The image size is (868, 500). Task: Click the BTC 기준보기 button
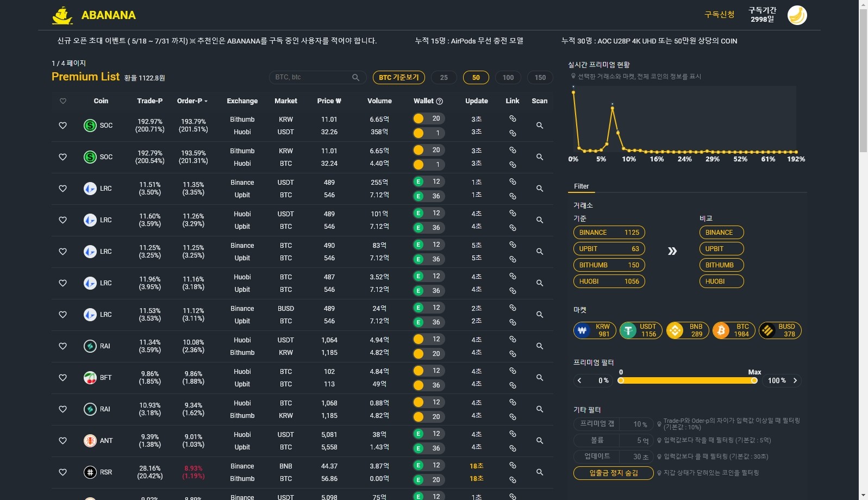399,78
